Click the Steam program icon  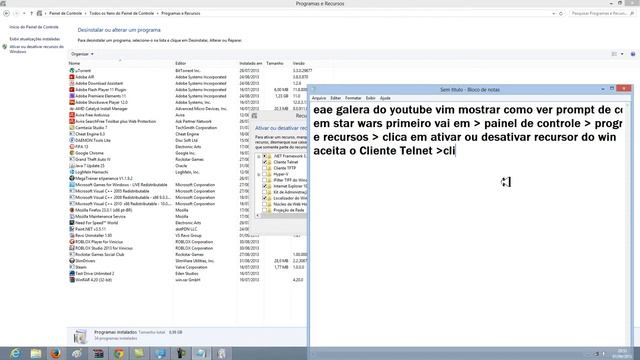pyautogui.click(x=72, y=267)
